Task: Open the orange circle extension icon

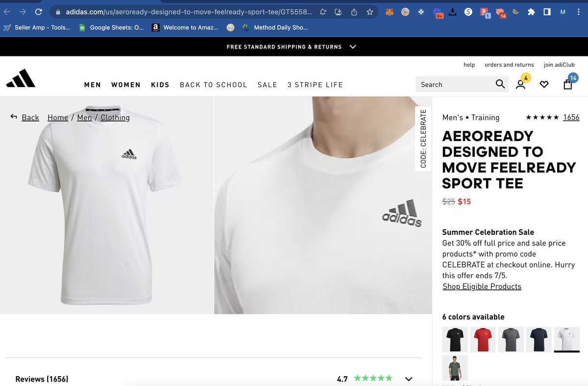Action: [x=405, y=12]
